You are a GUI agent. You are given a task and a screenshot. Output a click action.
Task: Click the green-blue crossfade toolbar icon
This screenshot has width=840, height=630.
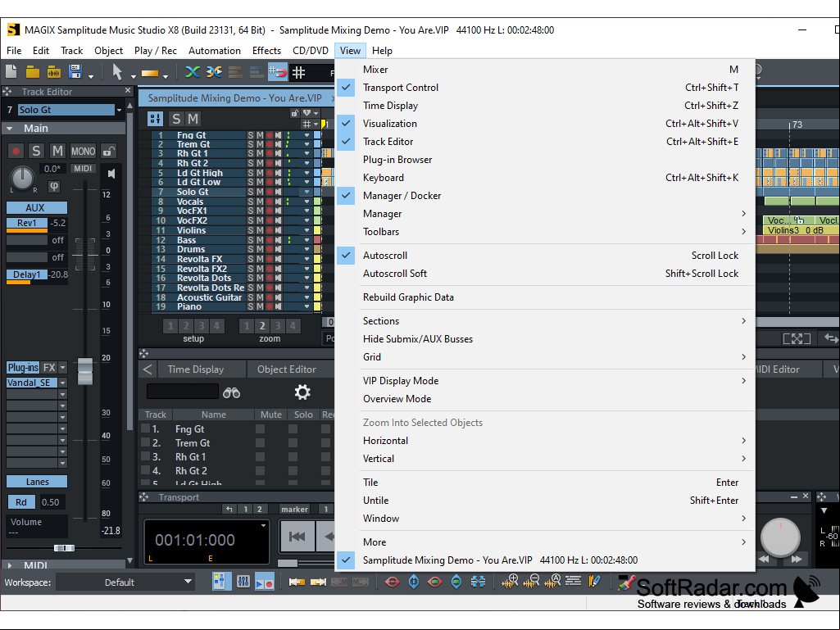pos(193,72)
